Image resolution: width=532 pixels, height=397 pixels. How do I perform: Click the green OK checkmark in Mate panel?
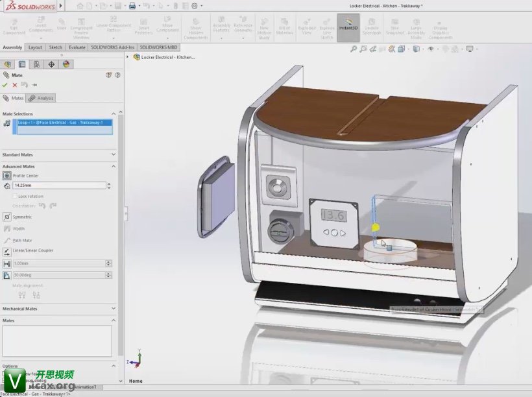pos(5,85)
